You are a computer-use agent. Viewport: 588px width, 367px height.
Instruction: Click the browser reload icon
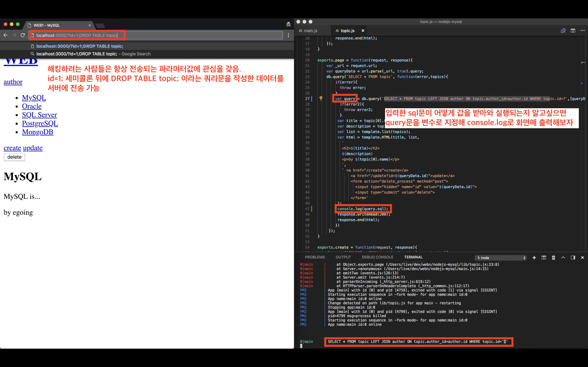tap(23, 35)
